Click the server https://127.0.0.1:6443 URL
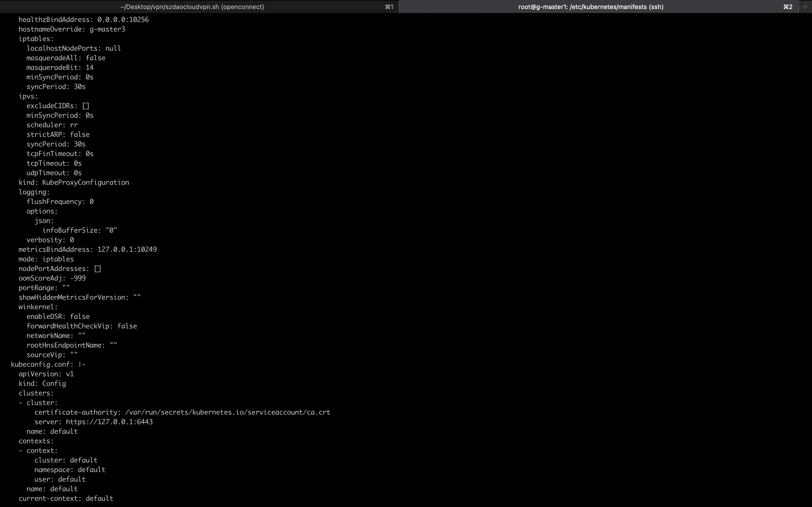Viewport: 812px width, 507px height. (109, 422)
